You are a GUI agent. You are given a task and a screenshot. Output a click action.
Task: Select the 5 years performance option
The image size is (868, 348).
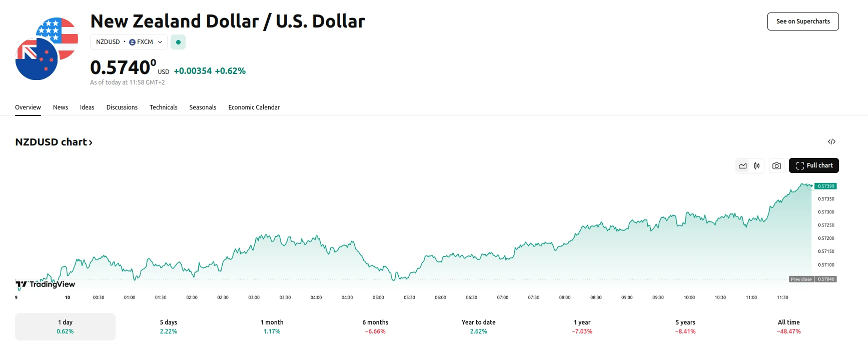pos(686,326)
